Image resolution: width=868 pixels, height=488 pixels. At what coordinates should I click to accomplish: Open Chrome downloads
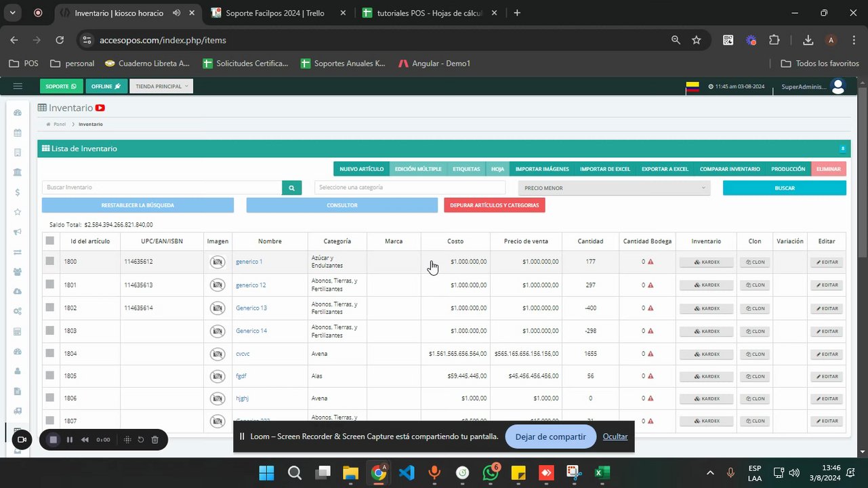coord(808,40)
